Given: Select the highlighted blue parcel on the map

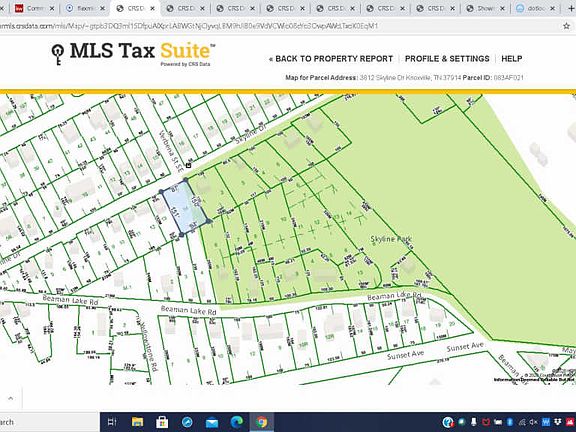Looking at the screenshot, I should pyautogui.click(x=184, y=208).
